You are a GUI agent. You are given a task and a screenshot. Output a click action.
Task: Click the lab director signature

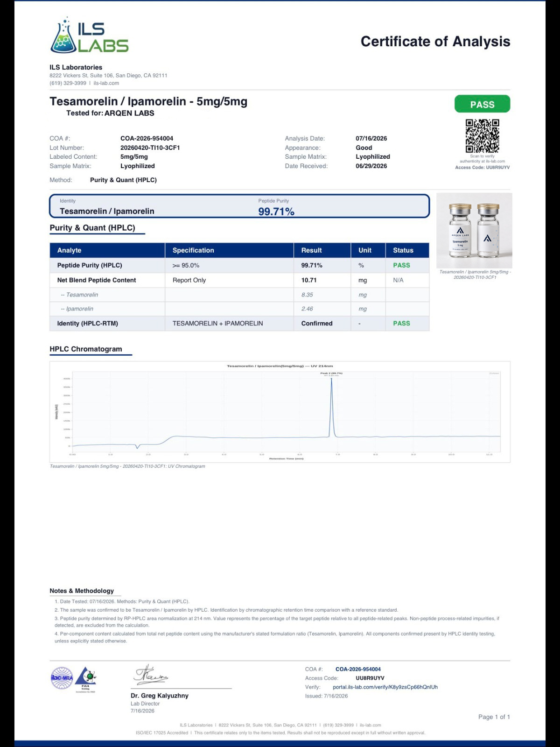pos(151,675)
